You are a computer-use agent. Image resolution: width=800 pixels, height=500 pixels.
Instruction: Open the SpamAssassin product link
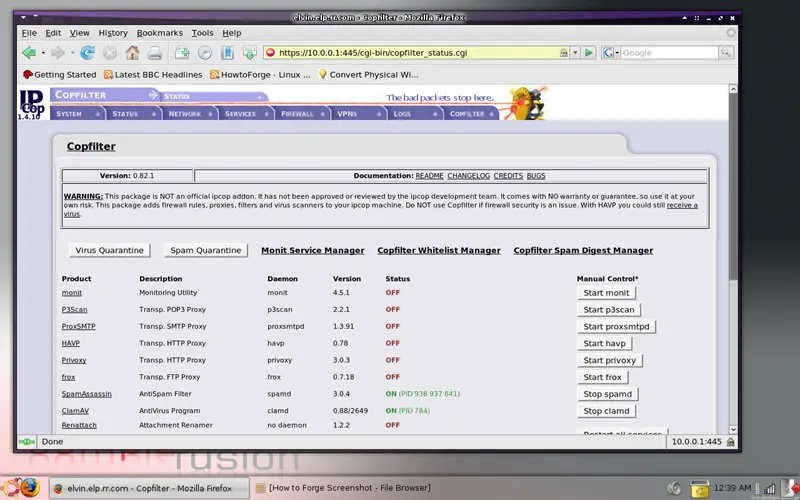[87, 394]
